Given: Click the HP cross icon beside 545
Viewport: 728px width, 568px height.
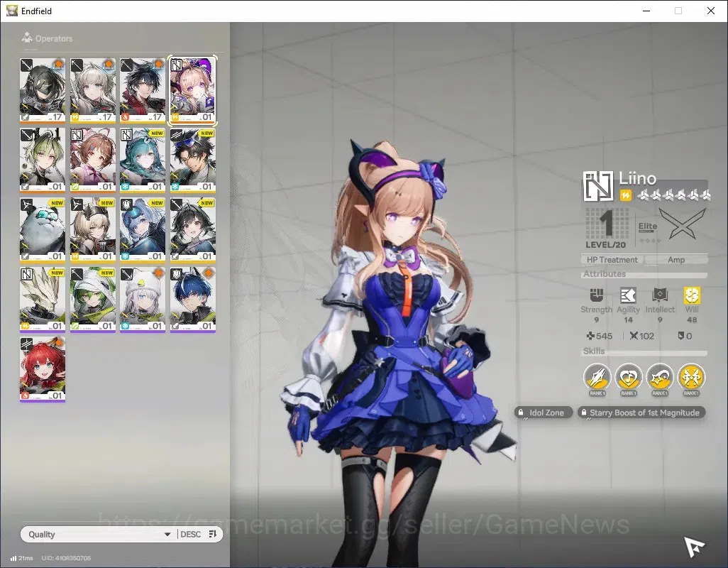Looking at the screenshot, I should pos(590,336).
